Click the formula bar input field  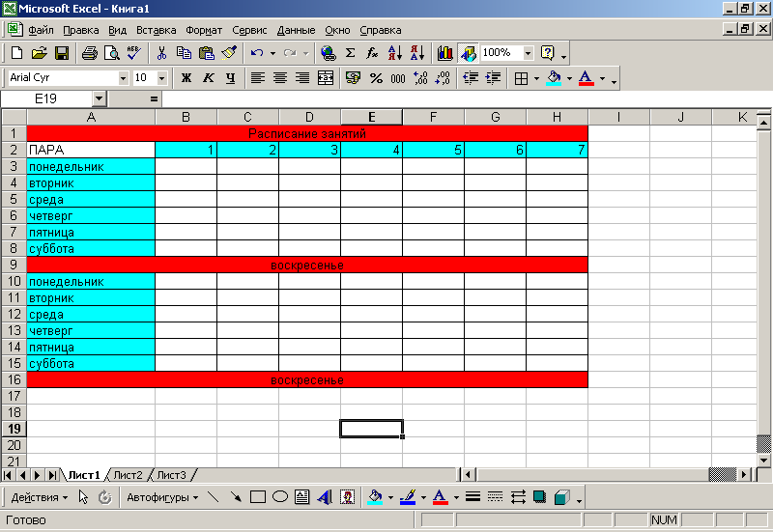[x=466, y=99]
